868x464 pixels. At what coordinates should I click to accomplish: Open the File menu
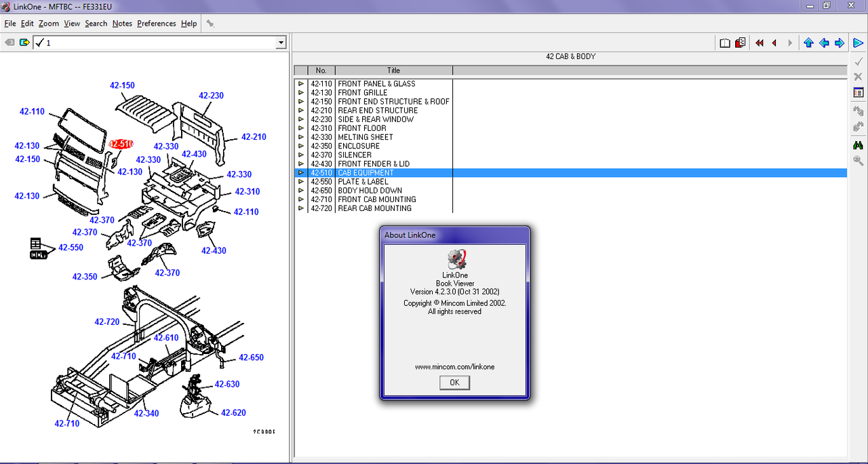coord(10,23)
